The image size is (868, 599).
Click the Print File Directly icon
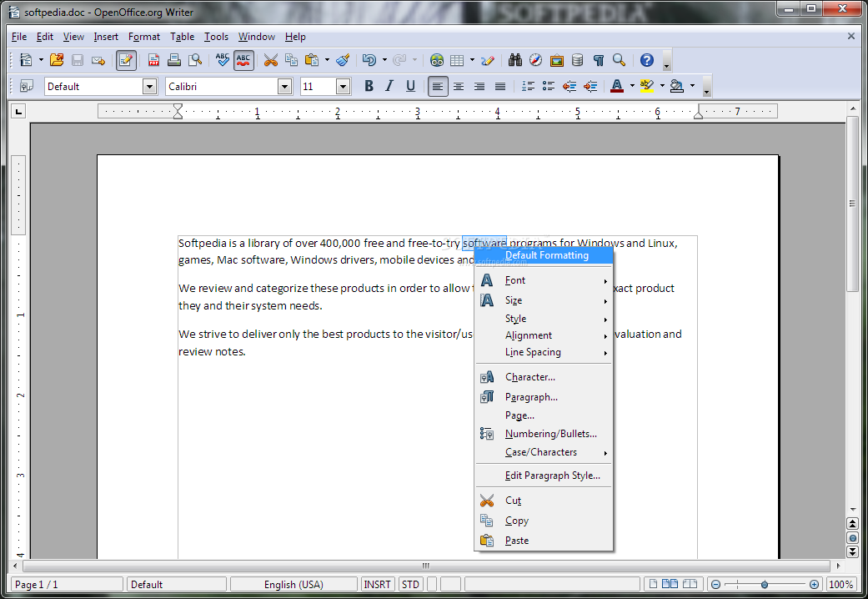[174, 60]
